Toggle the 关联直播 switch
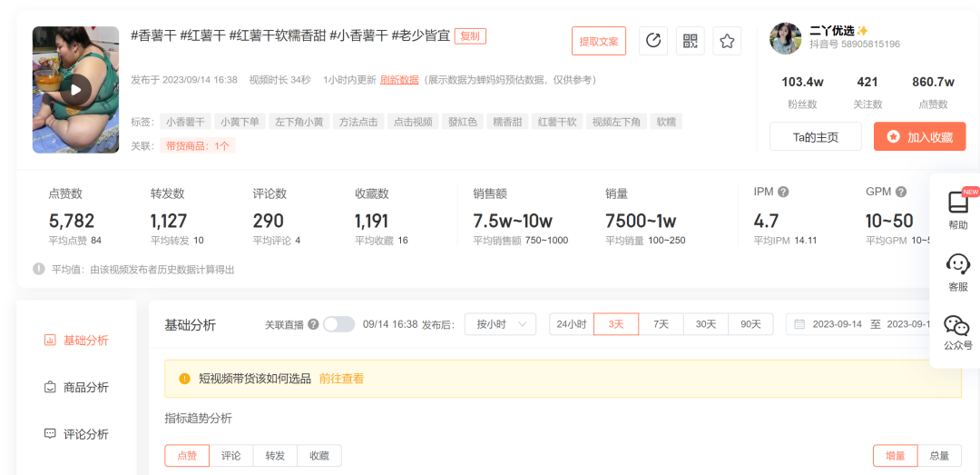980x475 pixels. pos(338,324)
